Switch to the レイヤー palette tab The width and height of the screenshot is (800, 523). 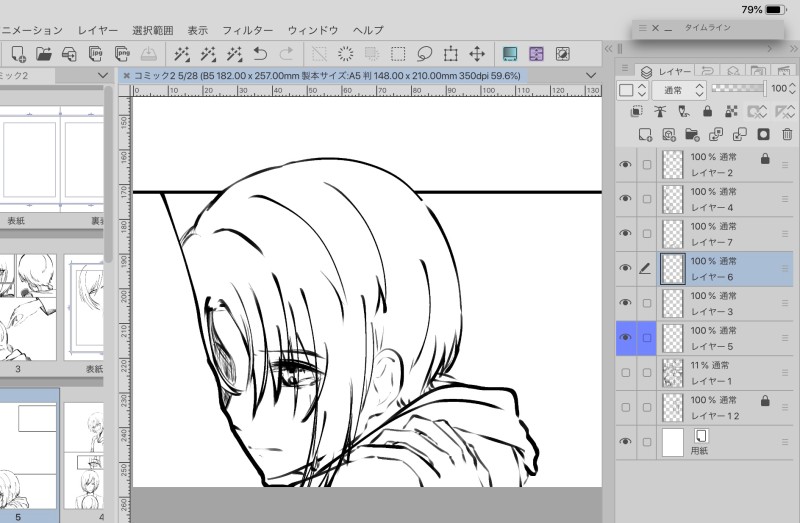(x=665, y=71)
